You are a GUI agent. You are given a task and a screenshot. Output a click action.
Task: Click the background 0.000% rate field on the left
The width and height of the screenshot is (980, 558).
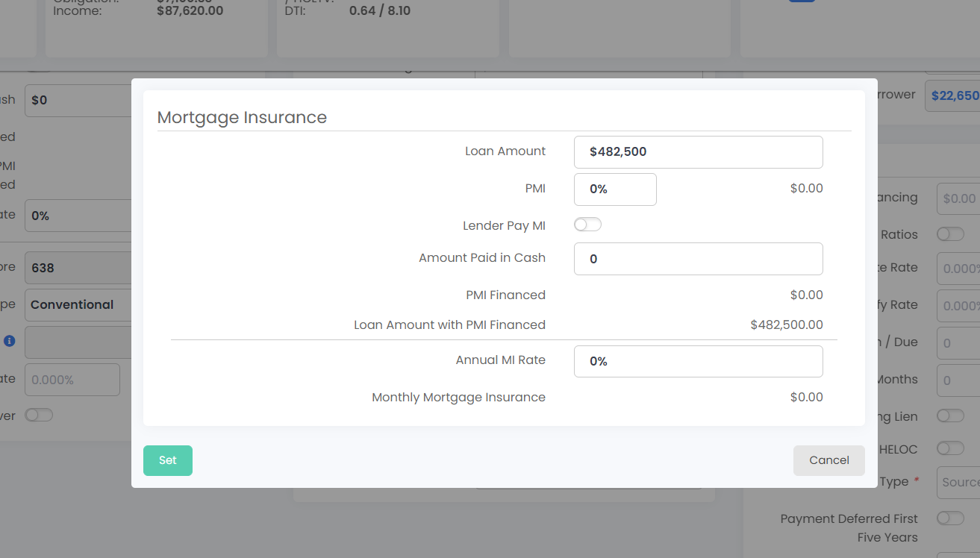(x=72, y=380)
